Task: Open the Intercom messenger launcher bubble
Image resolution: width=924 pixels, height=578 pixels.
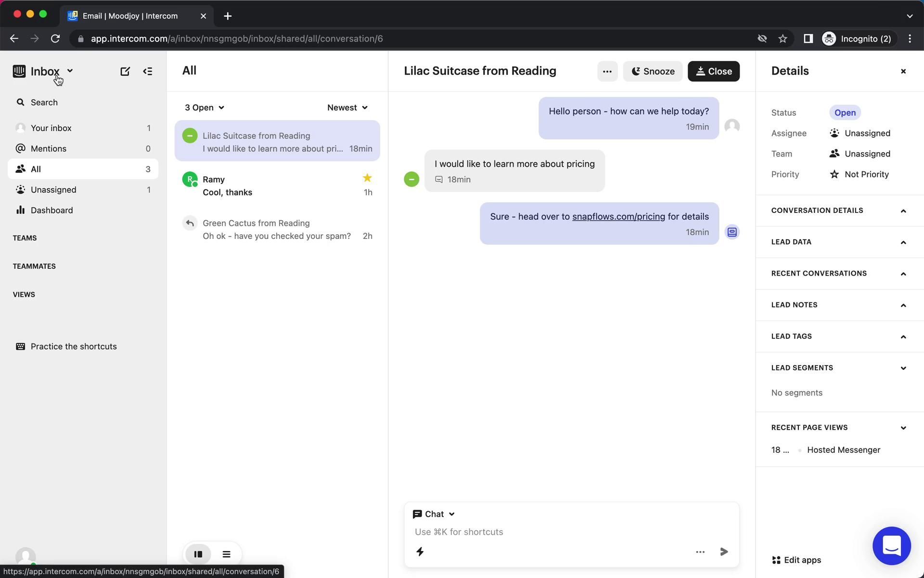Action: pos(891,546)
